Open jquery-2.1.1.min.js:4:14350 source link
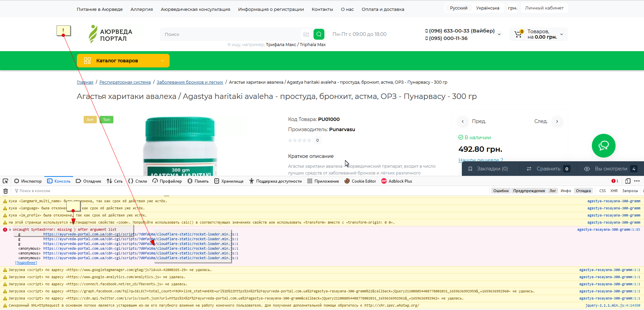The width and height of the screenshot is (644, 310). click(613, 306)
